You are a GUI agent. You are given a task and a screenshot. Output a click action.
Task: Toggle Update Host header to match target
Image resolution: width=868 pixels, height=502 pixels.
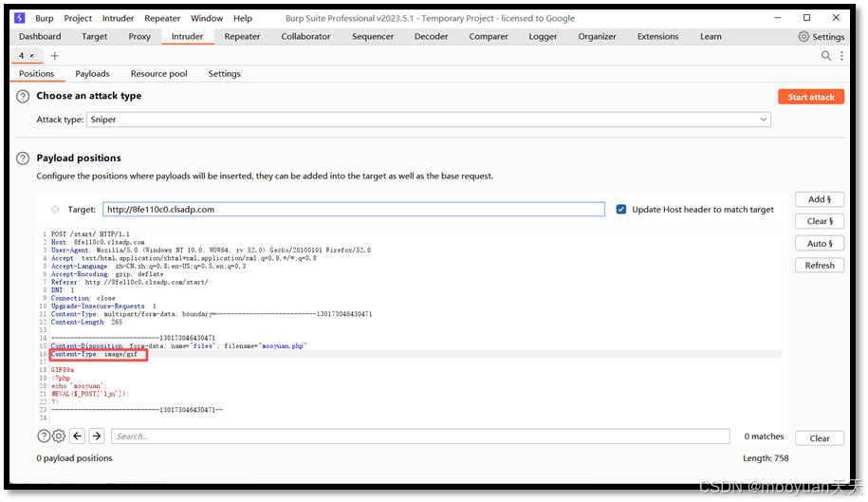pyautogui.click(x=621, y=209)
